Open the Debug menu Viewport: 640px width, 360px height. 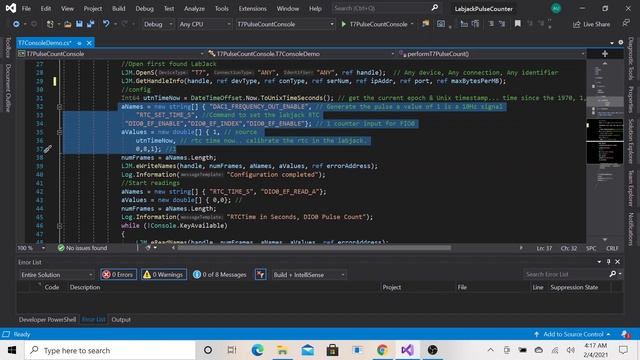(144, 9)
